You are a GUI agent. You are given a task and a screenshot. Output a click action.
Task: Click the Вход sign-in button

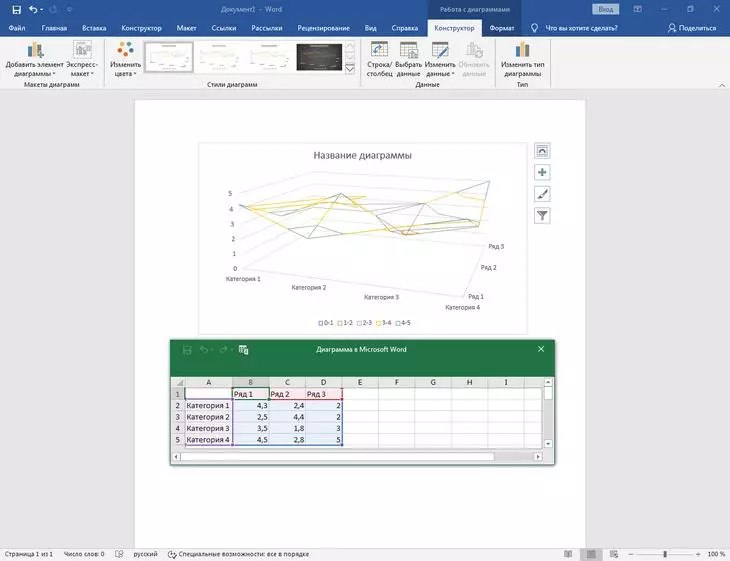tap(604, 9)
